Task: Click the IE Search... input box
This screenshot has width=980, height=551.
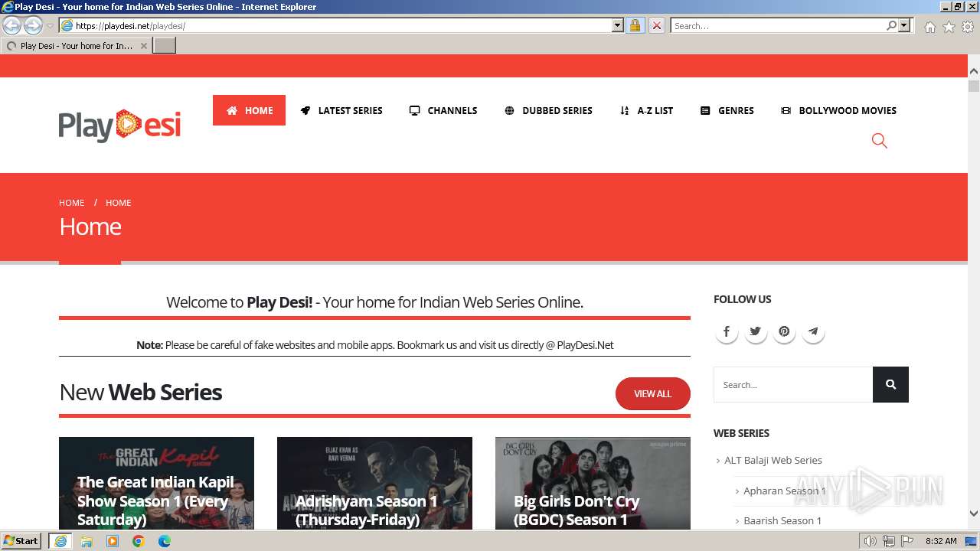Action: (779, 25)
